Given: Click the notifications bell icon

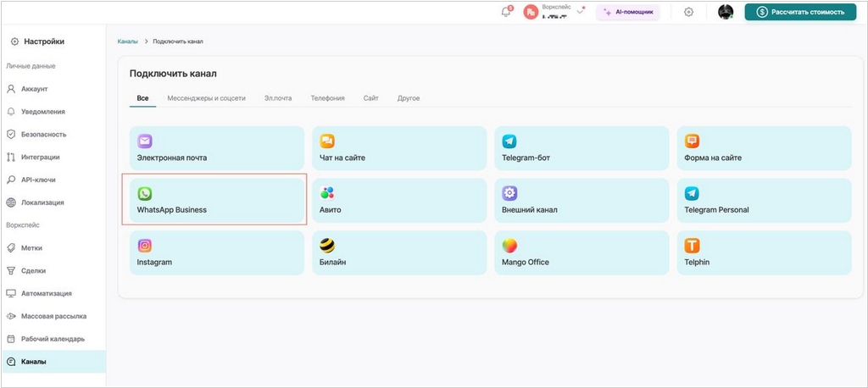Looking at the screenshot, I should (x=506, y=12).
